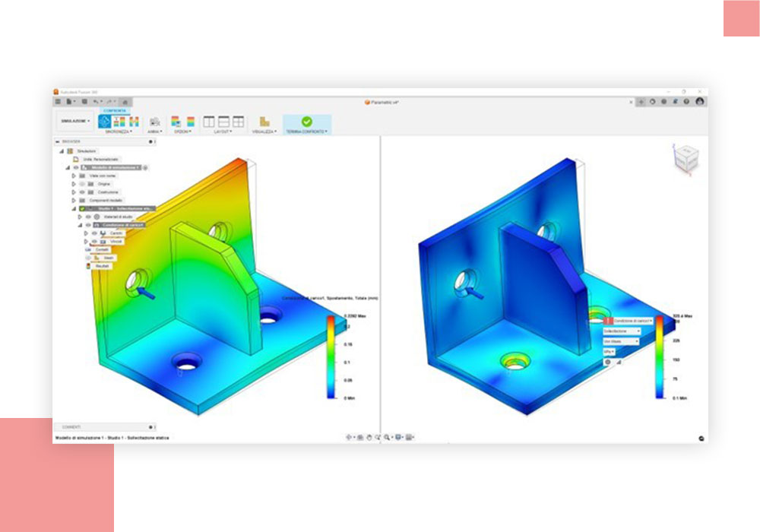The image size is (760, 532).
Task: Click the orbit tool in navigation bar
Action: click(x=349, y=437)
